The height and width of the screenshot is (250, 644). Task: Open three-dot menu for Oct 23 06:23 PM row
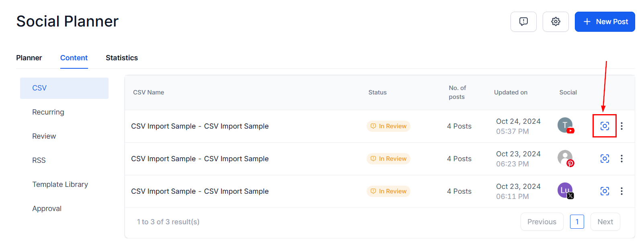coord(621,159)
